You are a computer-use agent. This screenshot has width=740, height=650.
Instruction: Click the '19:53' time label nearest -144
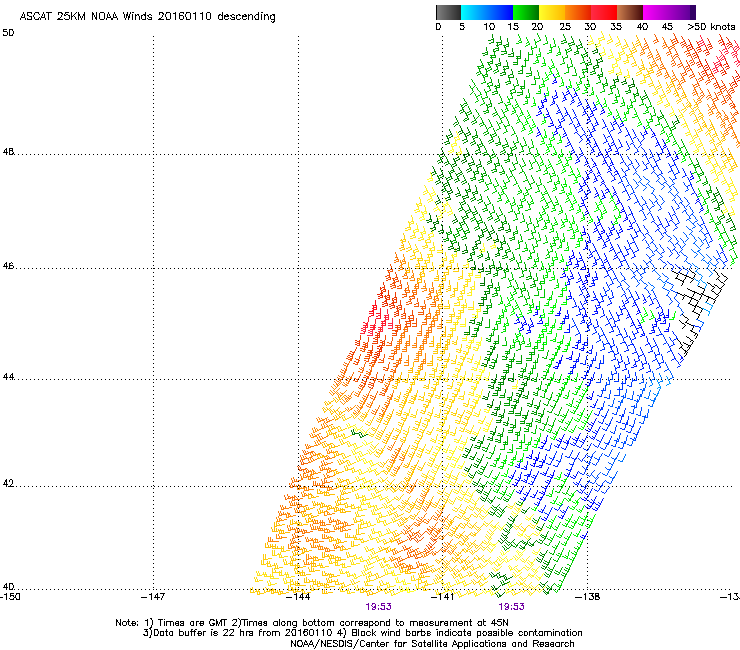[x=378, y=607]
